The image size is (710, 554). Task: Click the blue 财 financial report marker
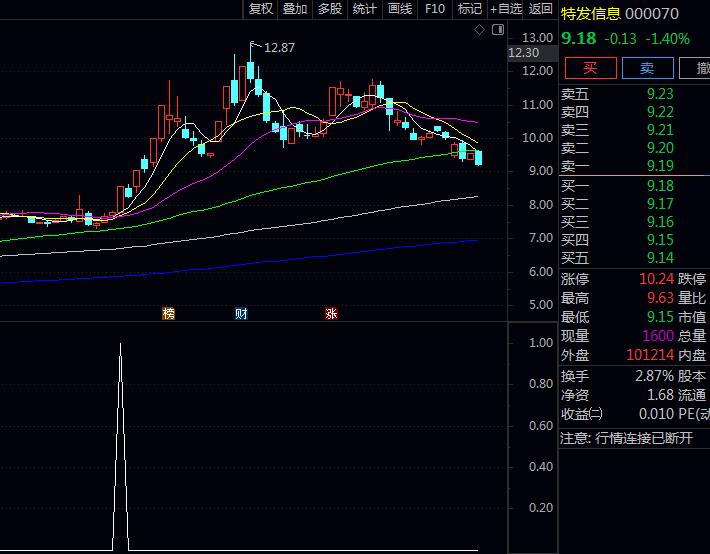pyautogui.click(x=241, y=314)
